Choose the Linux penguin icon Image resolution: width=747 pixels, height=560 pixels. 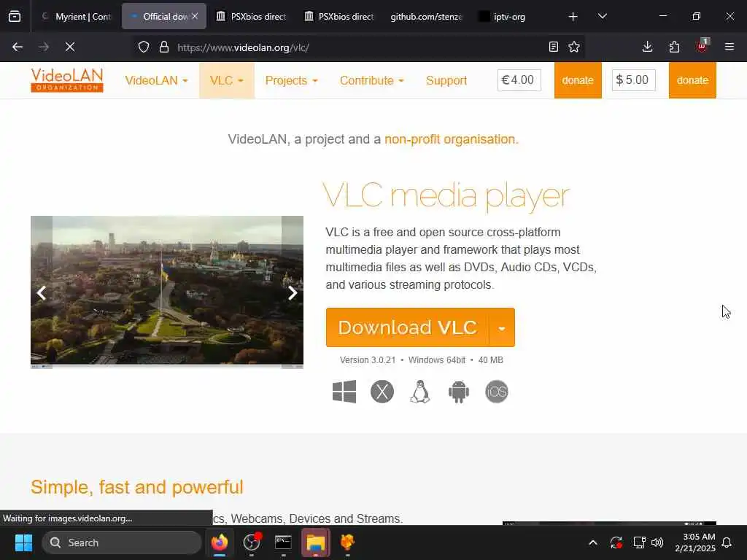click(x=420, y=392)
